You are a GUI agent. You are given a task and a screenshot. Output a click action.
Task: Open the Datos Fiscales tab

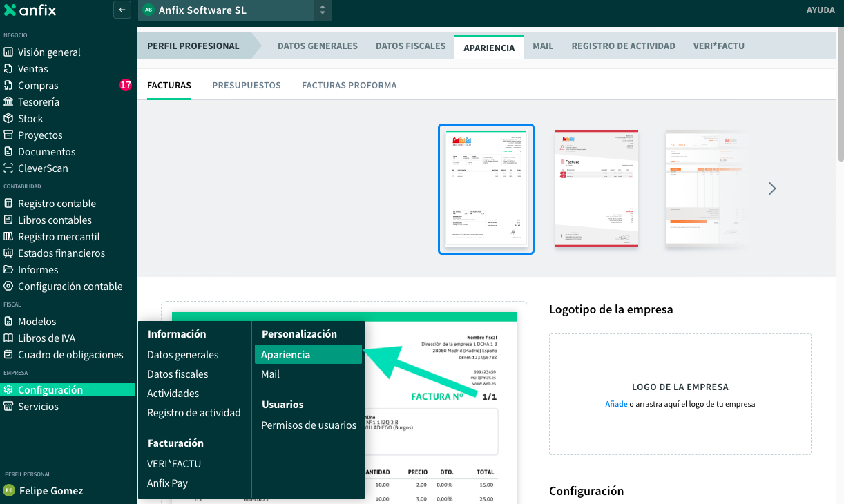410,46
